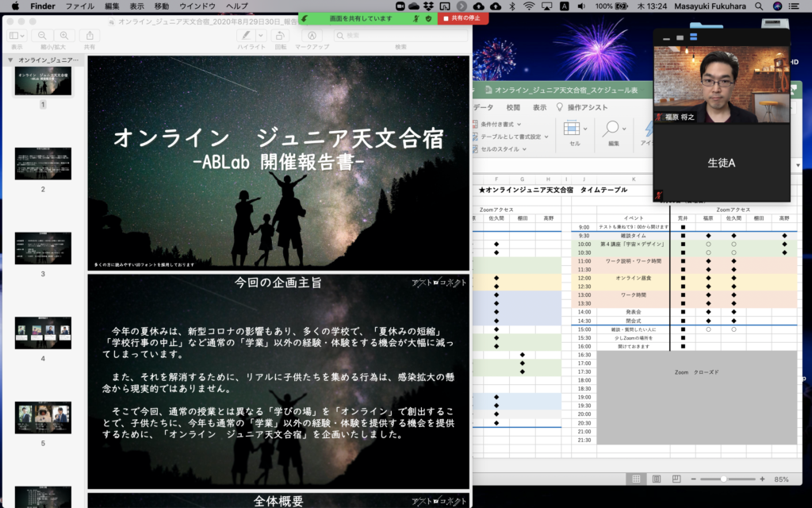
Task: Zoom in the PDF in Preview
Action: (x=64, y=35)
